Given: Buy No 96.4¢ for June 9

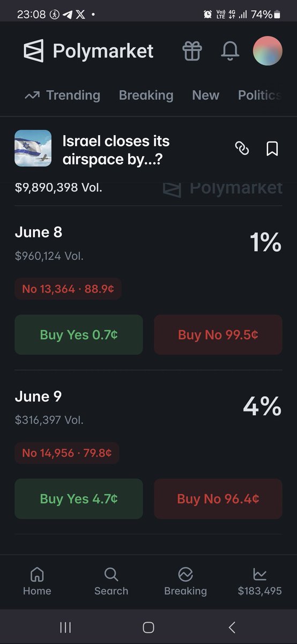Looking at the screenshot, I should point(218,499).
